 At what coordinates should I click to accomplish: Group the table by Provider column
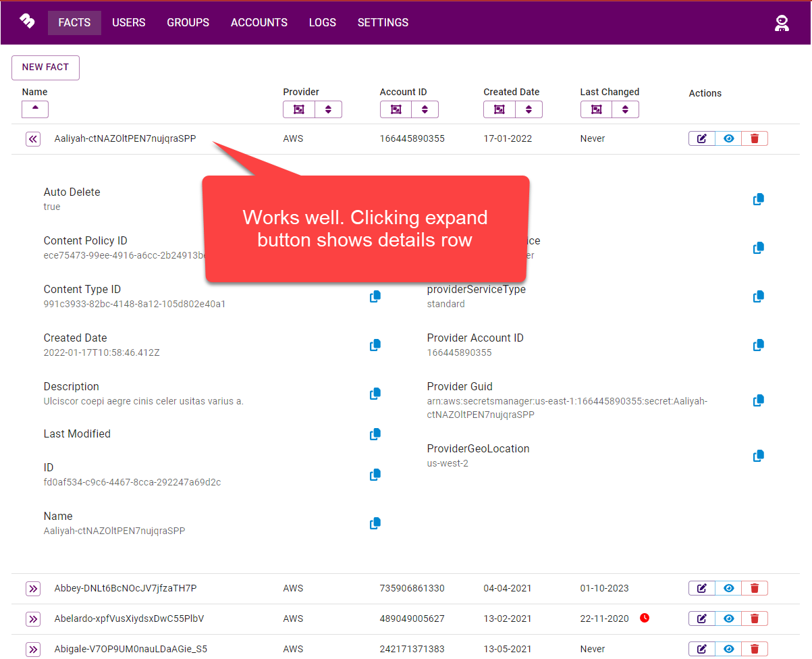coord(298,109)
